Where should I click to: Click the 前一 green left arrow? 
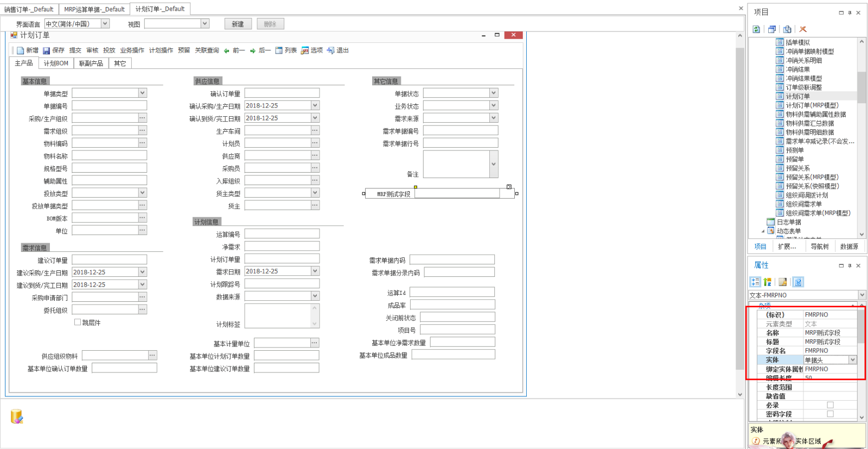pos(227,50)
